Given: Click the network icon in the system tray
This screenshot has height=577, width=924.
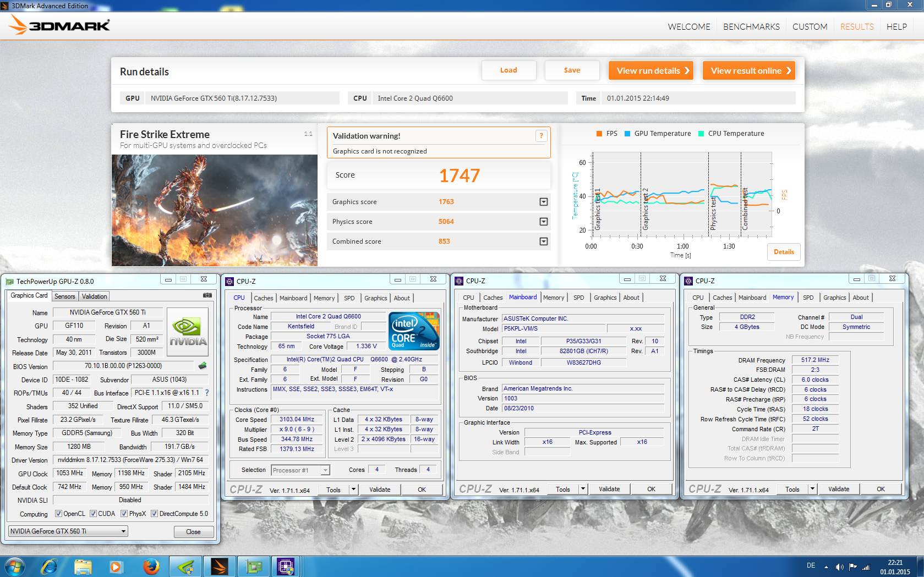Looking at the screenshot, I should coord(866,567).
